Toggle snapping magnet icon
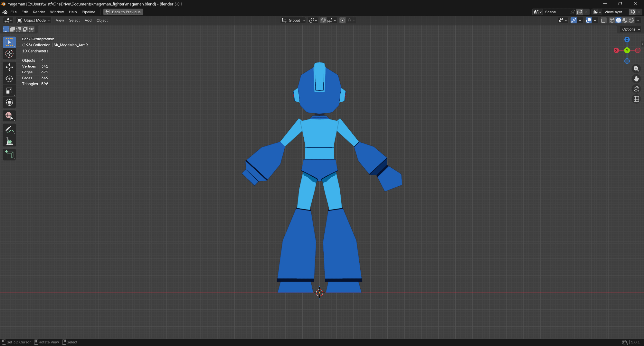 323,20
